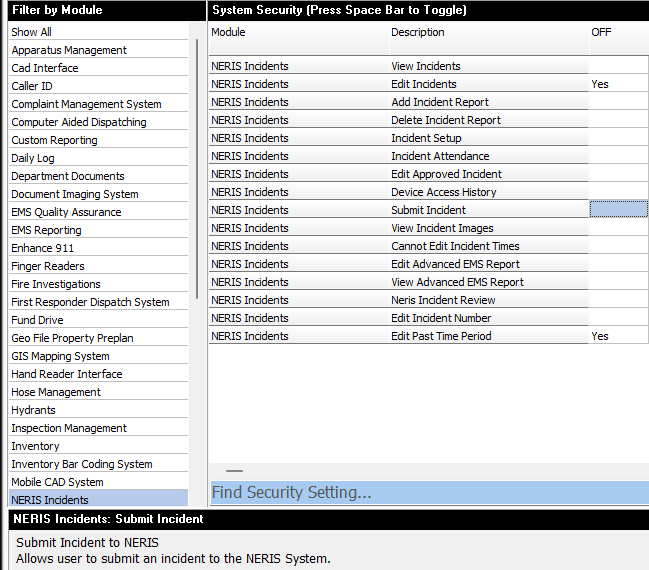Click OFF cell for Add Incident Report

619,102
